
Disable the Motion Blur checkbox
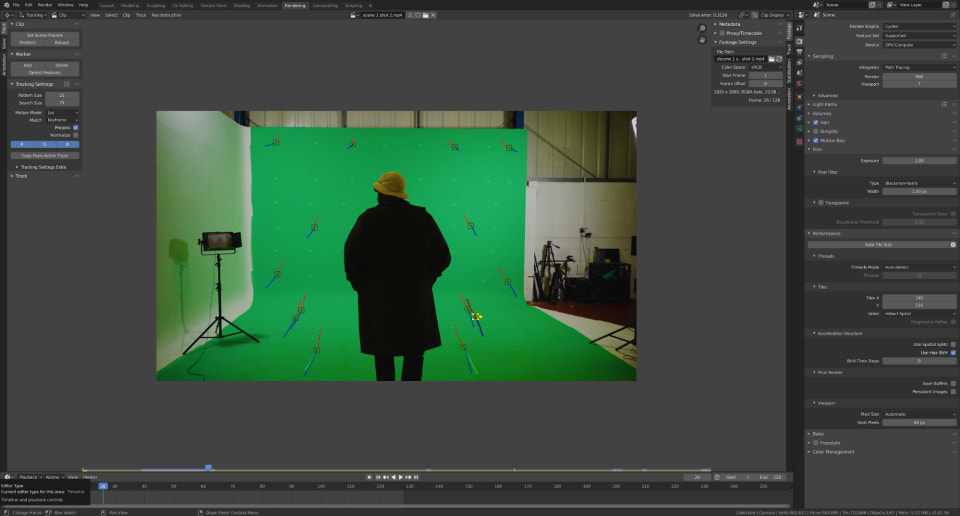click(x=816, y=141)
